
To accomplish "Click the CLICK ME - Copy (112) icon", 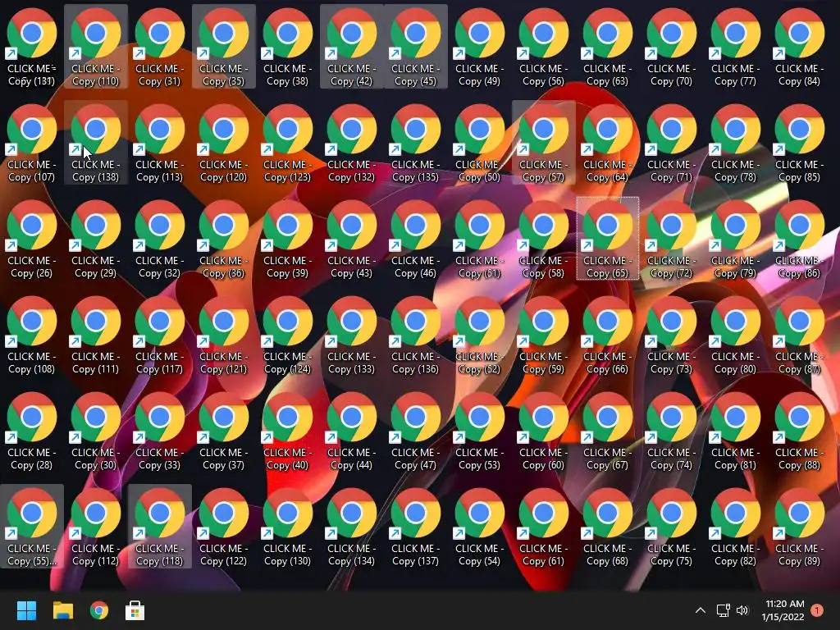I will (x=95, y=526).
